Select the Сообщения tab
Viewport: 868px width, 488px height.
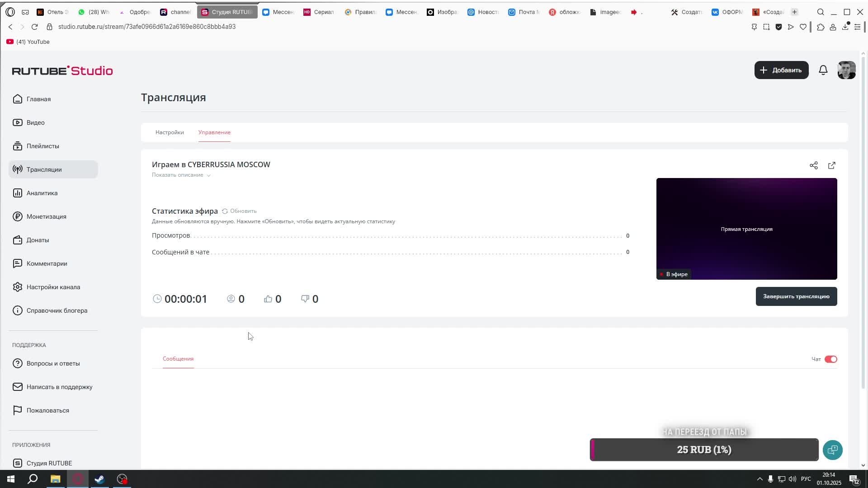178,359
